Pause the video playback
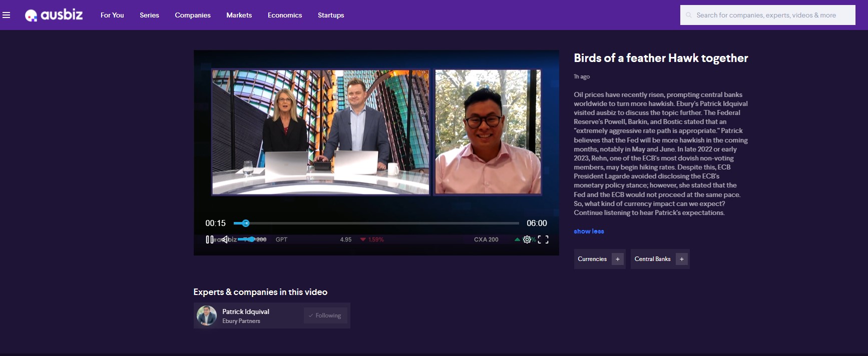 click(x=209, y=239)
